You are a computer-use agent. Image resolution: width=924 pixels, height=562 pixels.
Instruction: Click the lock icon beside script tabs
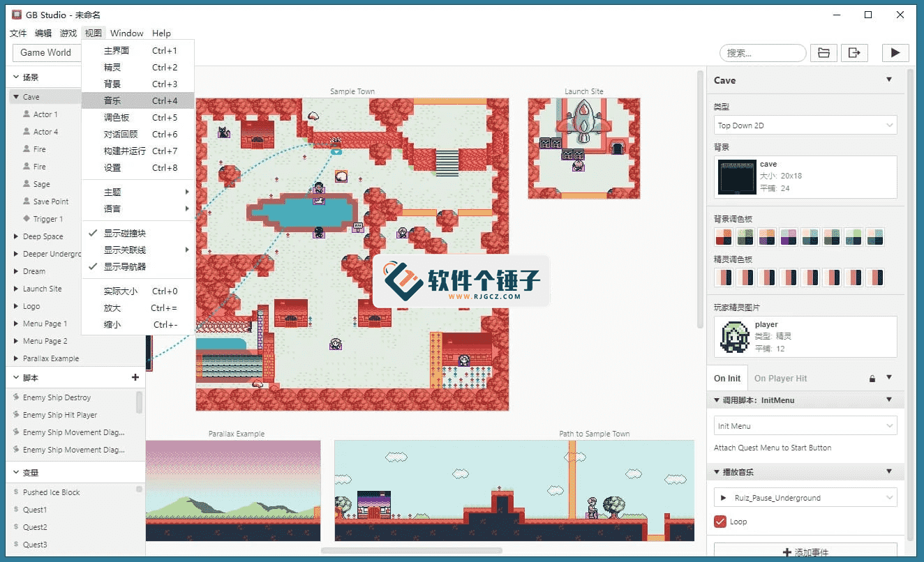(x=872, y=378)
